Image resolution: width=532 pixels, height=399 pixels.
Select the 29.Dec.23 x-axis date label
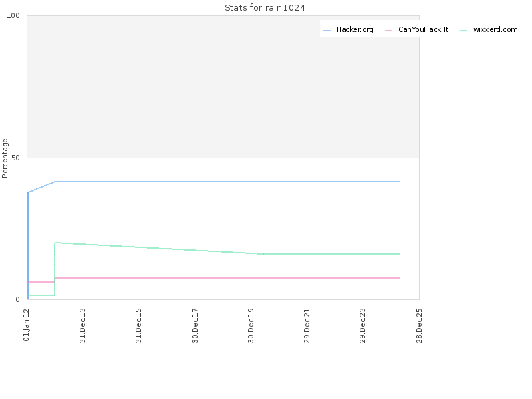pyautogui.click(x=363, y=326)
